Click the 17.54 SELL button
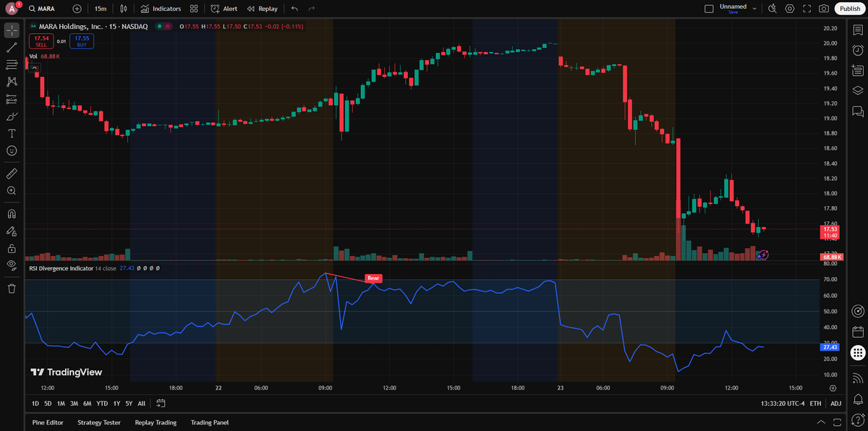This screenshot has height=431, width=868. pos(41,41)
